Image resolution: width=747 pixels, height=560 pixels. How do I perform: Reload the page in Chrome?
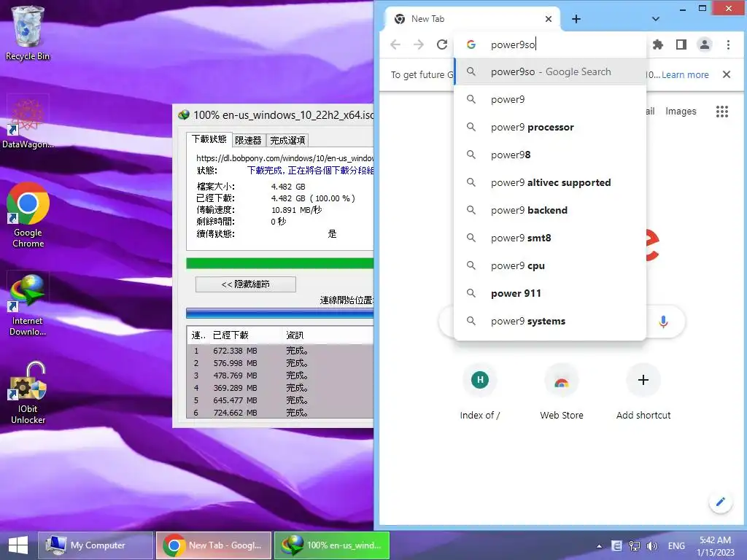pos(442,44)
